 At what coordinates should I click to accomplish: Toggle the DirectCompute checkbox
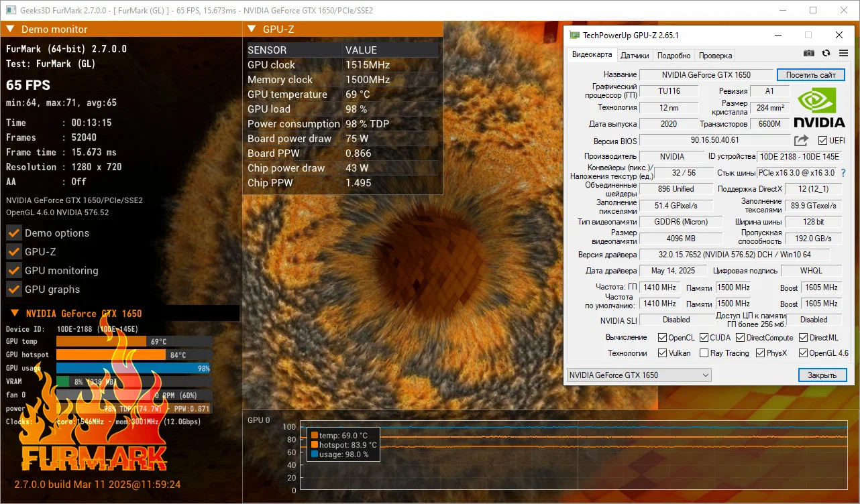tap(741, 338)
